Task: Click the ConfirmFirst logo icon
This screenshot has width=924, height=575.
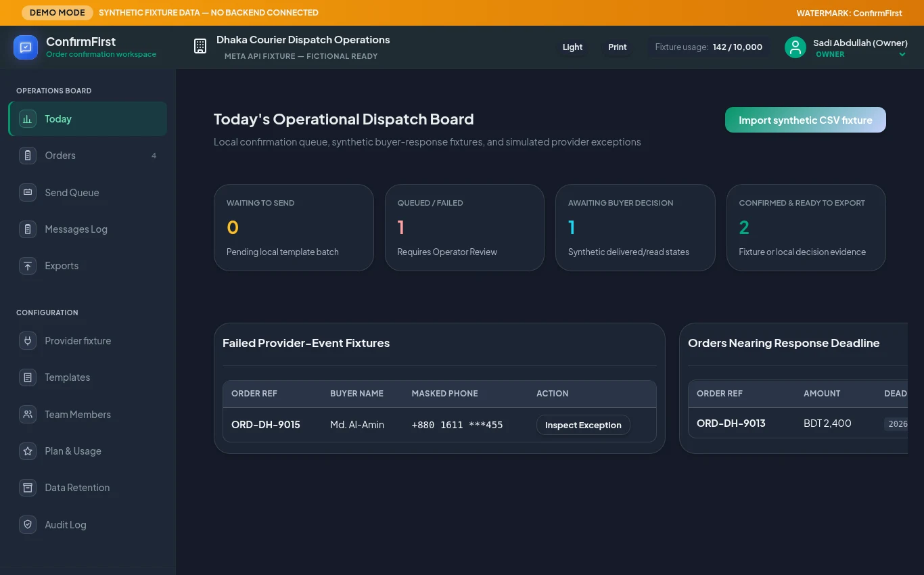Action: 26,47
